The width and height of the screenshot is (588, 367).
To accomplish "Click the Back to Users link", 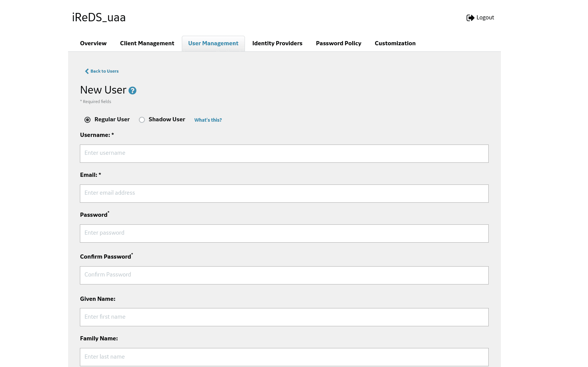I will 104,71.
